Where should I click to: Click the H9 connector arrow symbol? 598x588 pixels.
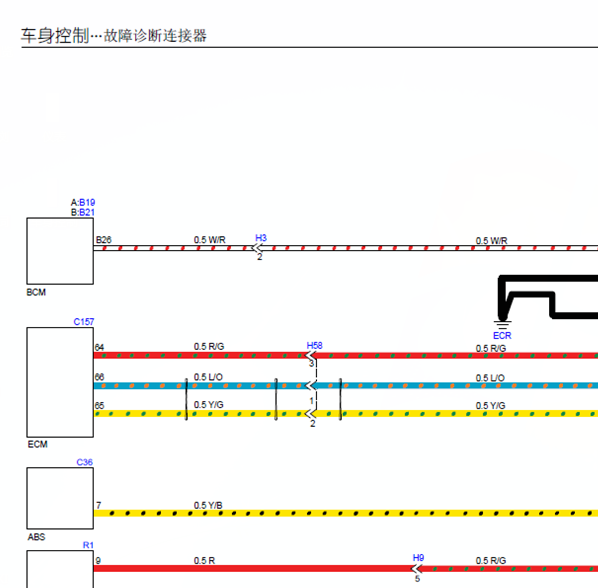(416, 569)
